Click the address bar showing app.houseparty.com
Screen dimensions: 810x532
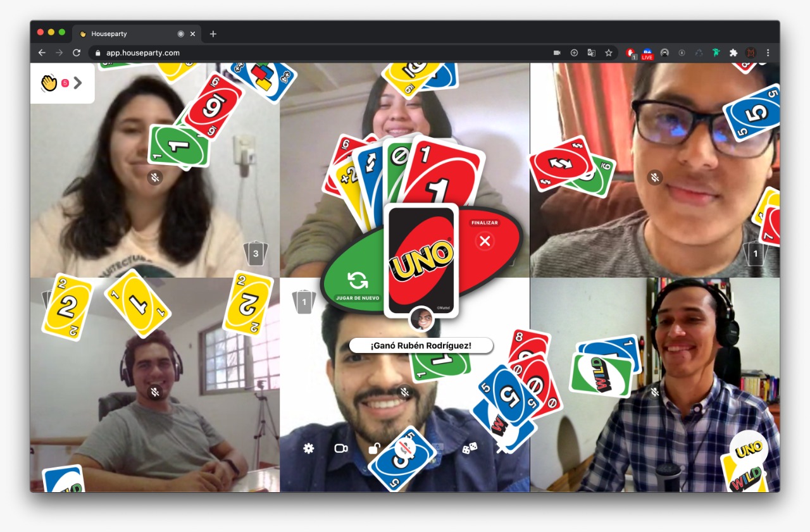click(353, 53)
